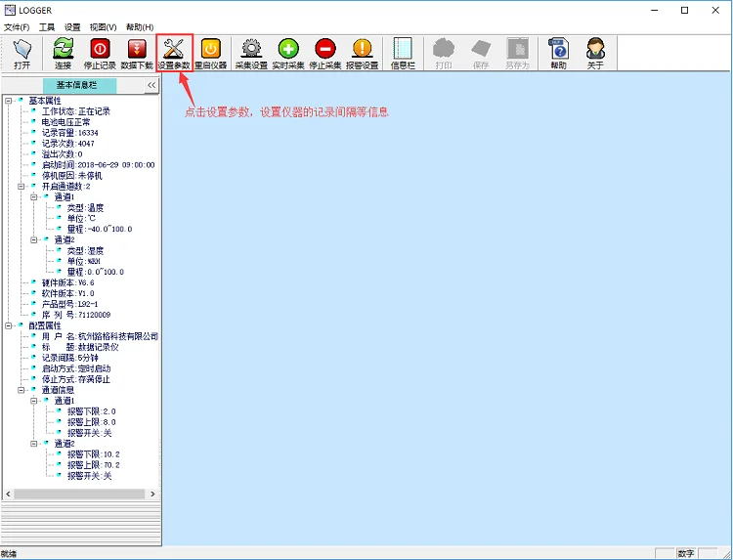733x560 pixels.
Task: Collapse 通道2 under 通道信息
Action: (x=33, y=443)
